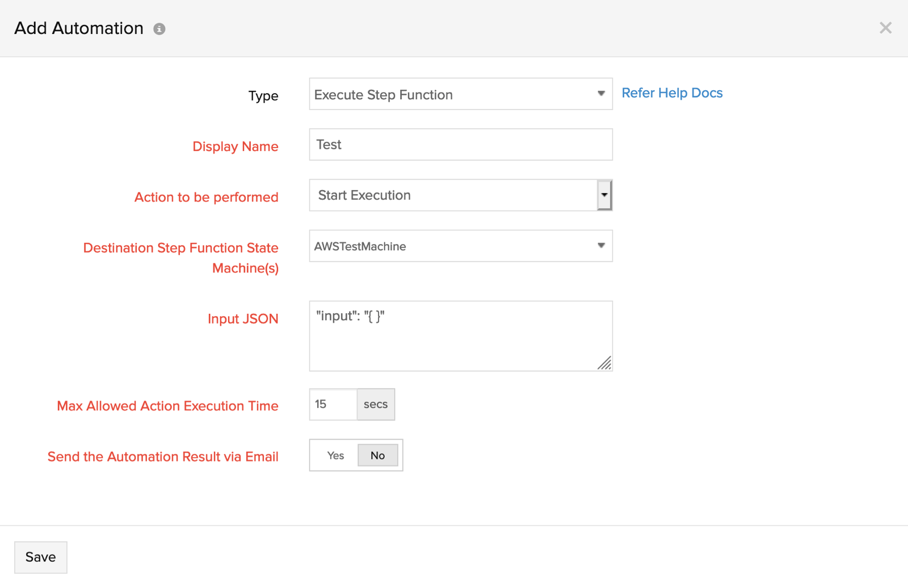Viewport: 908px width, 588px height.
Task: Click the Action to be performed label
Action: click(x=207, y=197)
